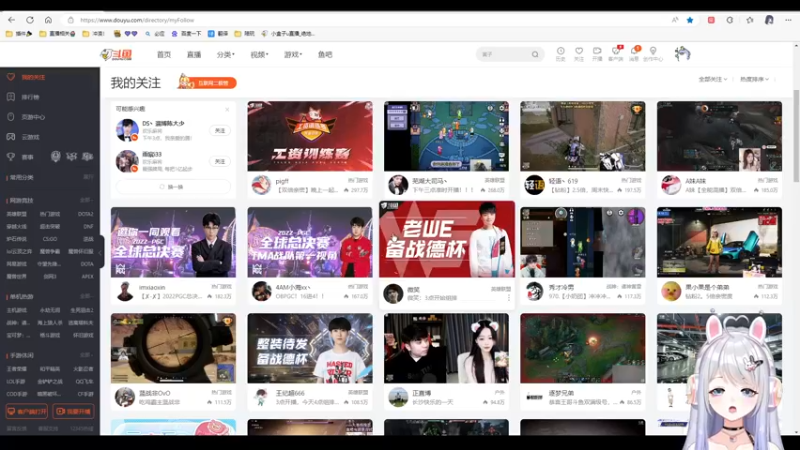Open the DOTA2 category link in sidebar

click(x=86, y=214)
